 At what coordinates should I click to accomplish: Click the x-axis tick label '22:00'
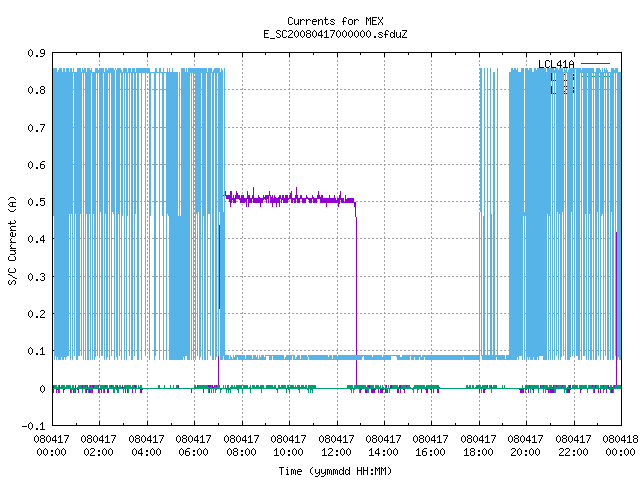click(x=573, y=452)
